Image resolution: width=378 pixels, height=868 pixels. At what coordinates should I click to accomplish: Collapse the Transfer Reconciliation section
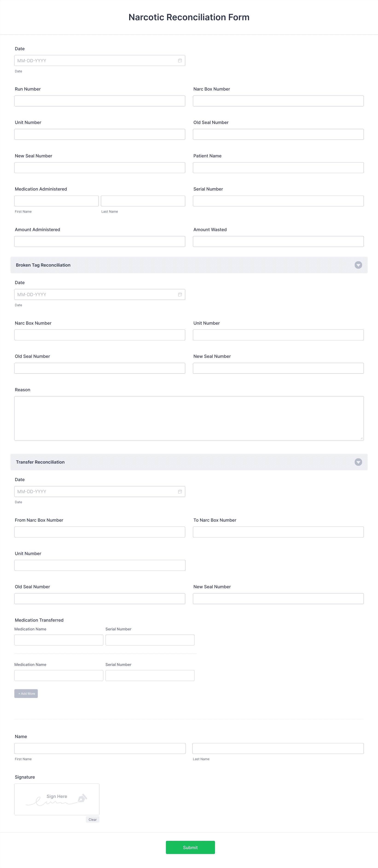[358, 462]
